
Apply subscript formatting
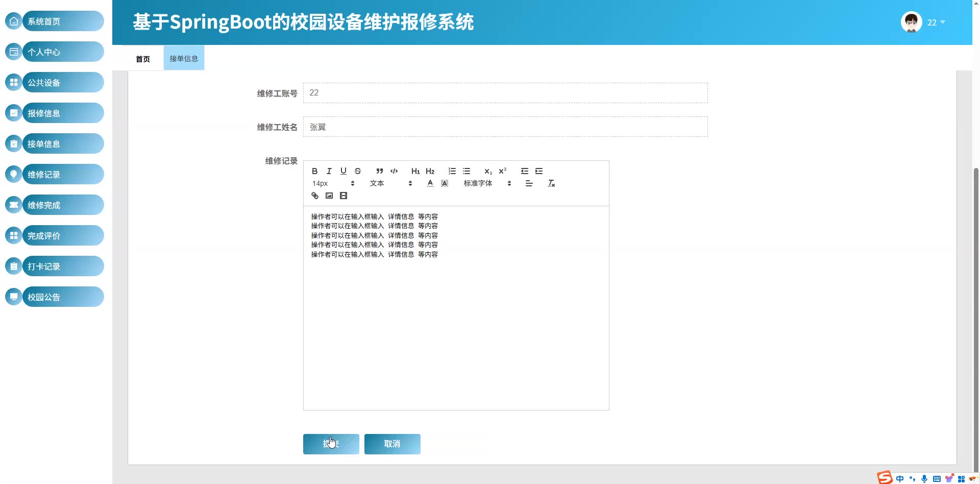coord(488,171)
